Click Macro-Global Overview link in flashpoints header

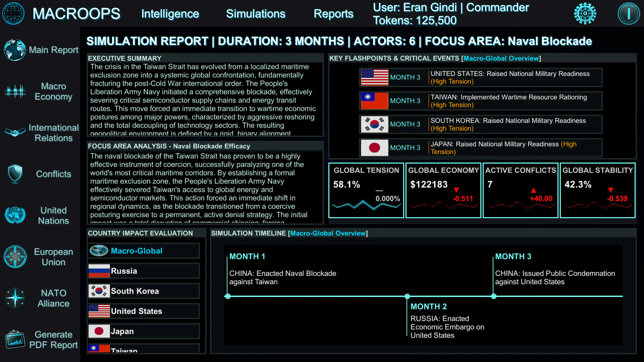[x=501, y=58]
